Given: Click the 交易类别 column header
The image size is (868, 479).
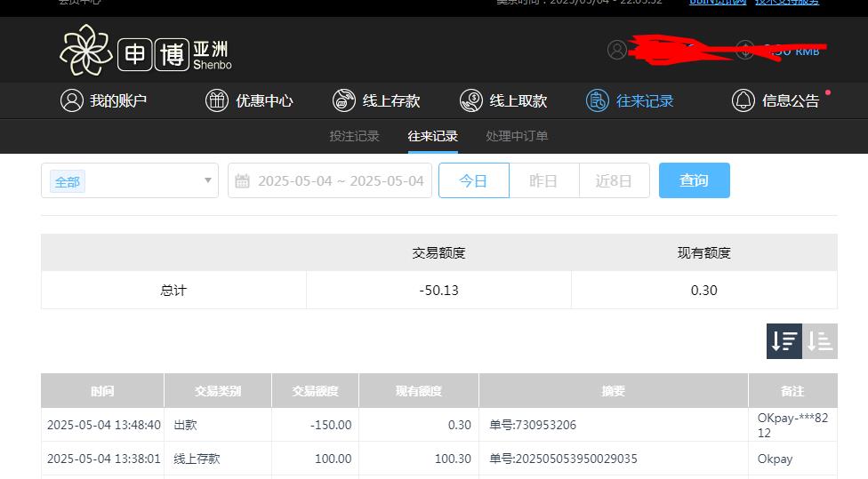Looking at the screenshot, I should (x=218, y=390).
